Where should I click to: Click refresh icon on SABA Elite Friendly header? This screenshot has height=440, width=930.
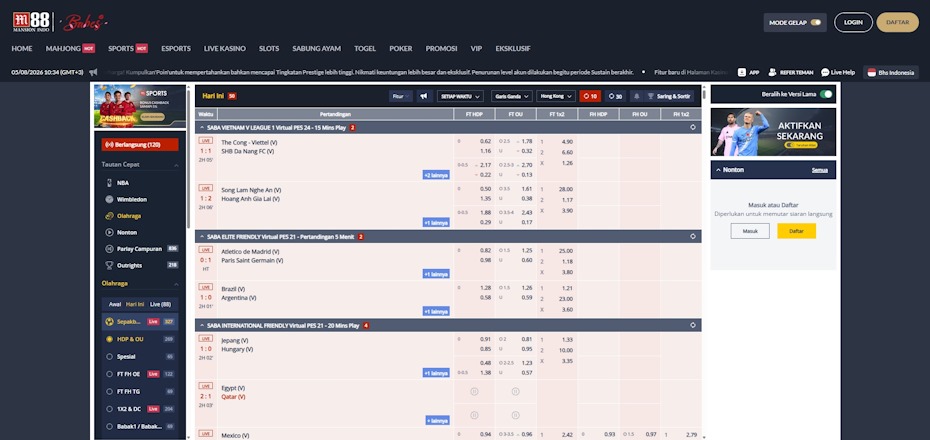click(x=693, y=237)
